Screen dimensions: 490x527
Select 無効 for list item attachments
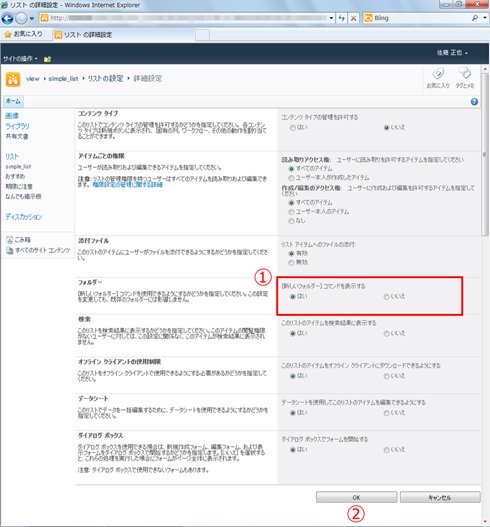(x=291, y=262)
